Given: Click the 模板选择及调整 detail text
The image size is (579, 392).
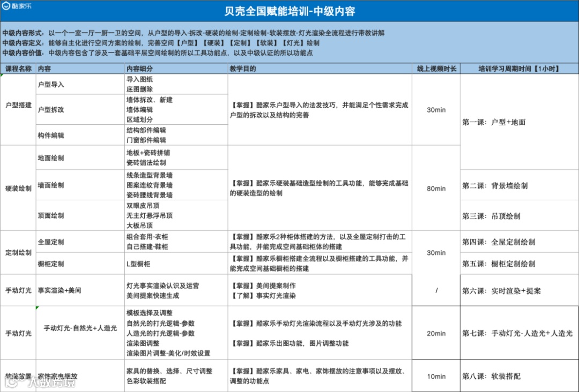Looking at the screenshot, I should pos(150,313).
